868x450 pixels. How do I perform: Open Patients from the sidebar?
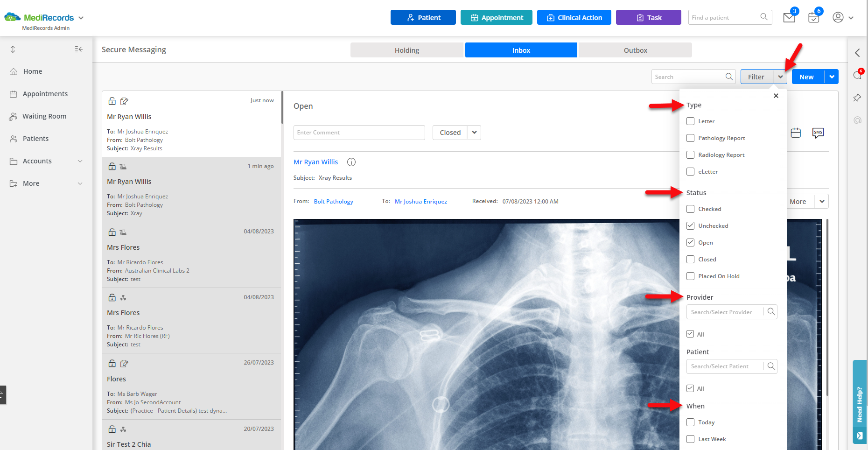pyautogui.click(x=35, y=139)
